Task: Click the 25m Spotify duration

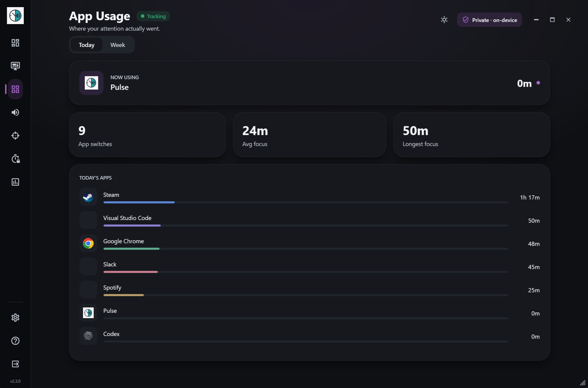Action: pyautogui.click(x=534, y=290)
